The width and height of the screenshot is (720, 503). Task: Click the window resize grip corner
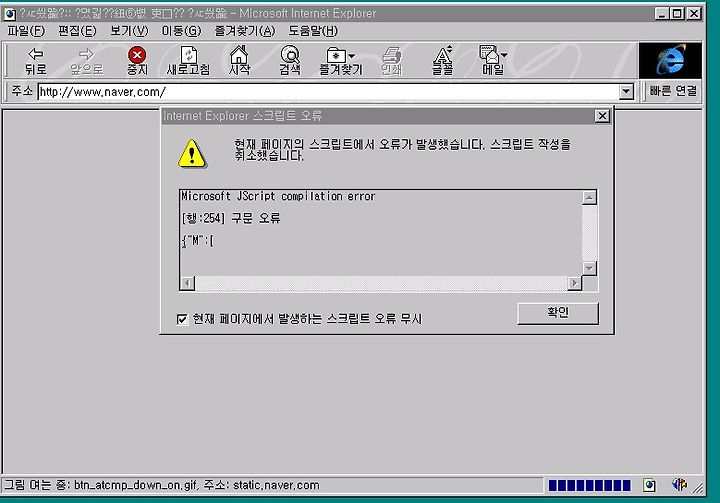[x=698, y=488]
